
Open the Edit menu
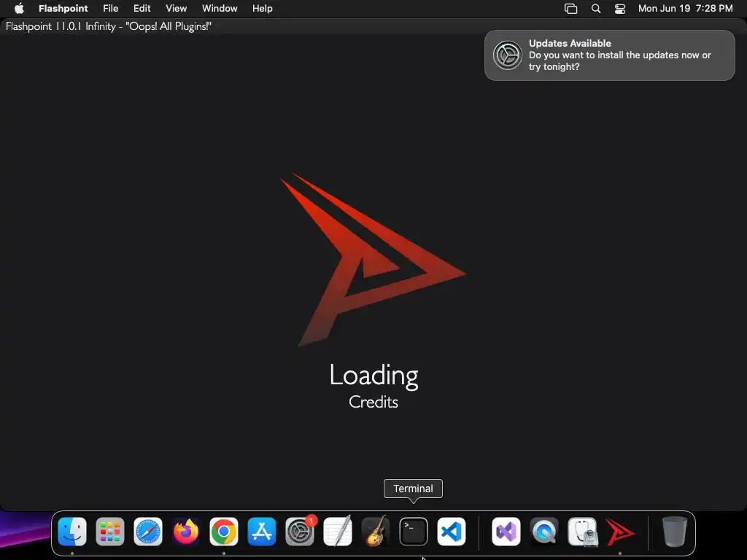(142, 8)
